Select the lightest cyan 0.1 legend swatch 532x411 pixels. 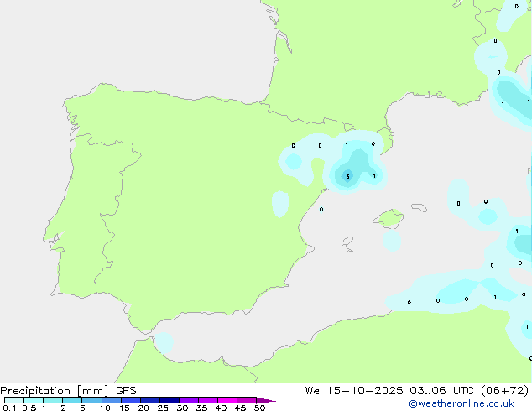[13, 401]
